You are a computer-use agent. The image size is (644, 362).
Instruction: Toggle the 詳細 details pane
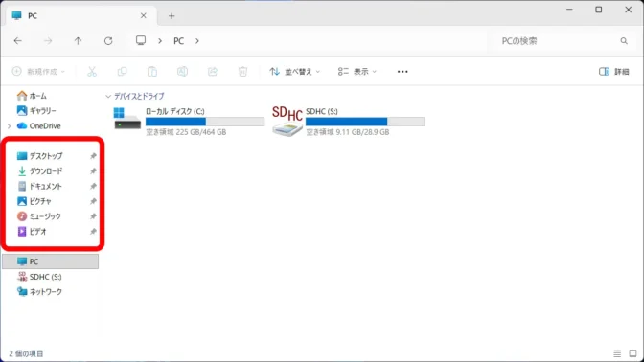pyautogui.click(x=614, y=72)
